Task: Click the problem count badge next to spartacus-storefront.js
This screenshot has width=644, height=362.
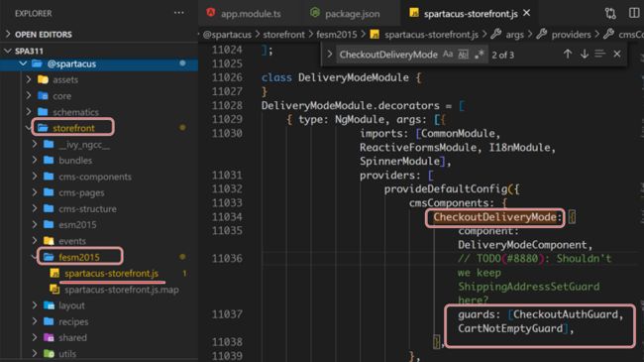Action: (184, 273)
